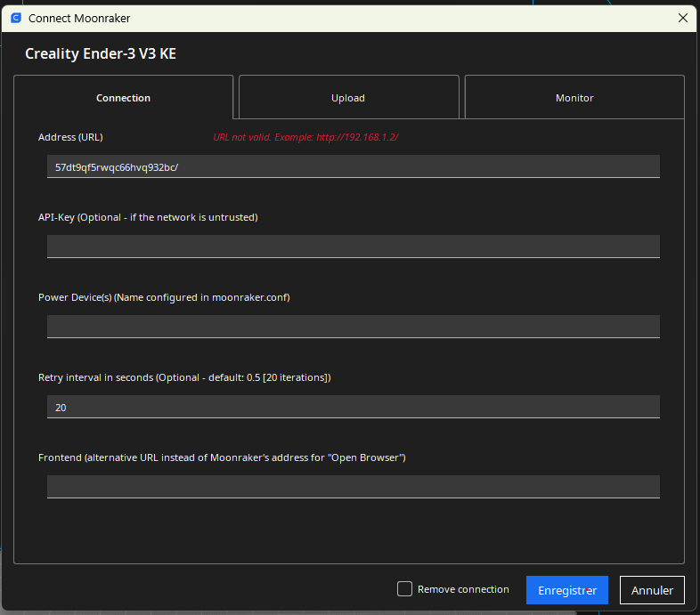Close the Connect Moonraker dialog
This screenshot has height=615, width=700.
pos(682,18)
